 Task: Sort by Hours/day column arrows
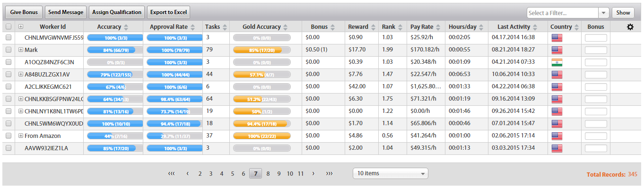(481, 27)
